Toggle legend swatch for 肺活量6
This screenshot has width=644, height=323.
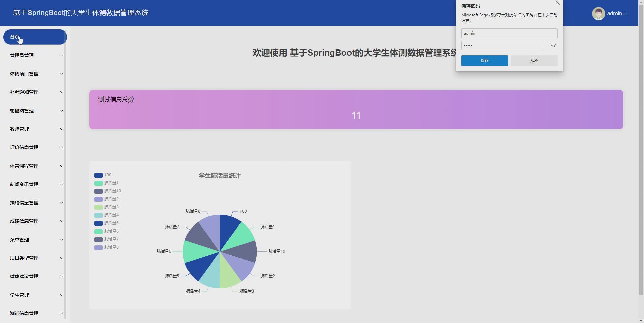click(98, 232)
